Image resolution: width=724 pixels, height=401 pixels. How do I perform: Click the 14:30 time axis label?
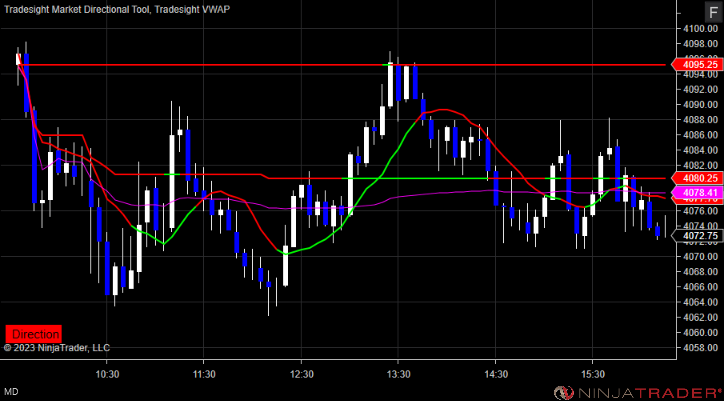pyautogui.click(x=495, y=373)
